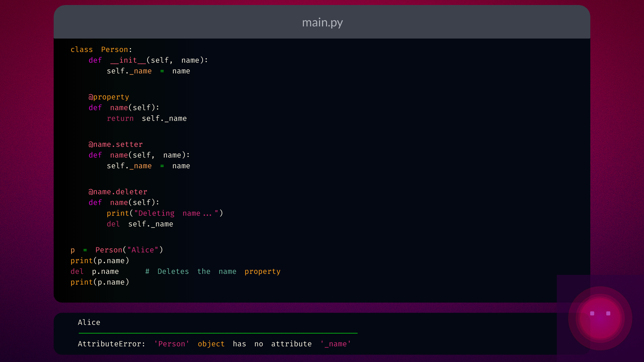Click the comment "Deletes the name property"

coord(213,271)
